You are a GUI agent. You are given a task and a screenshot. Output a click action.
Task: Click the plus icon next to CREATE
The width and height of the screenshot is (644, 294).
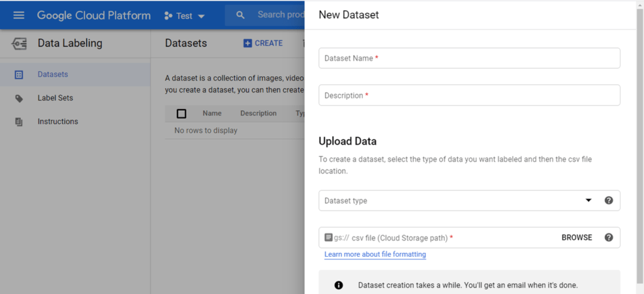(247, 43)
